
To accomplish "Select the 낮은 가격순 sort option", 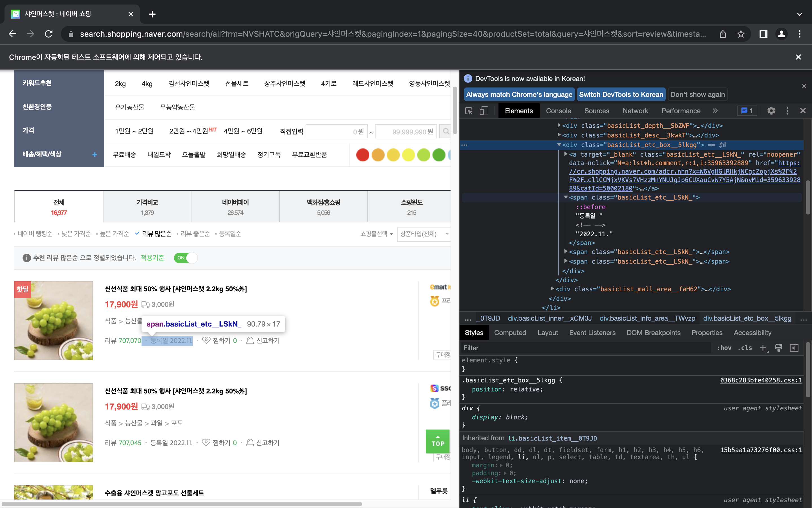I will click(x=76, y=233).
